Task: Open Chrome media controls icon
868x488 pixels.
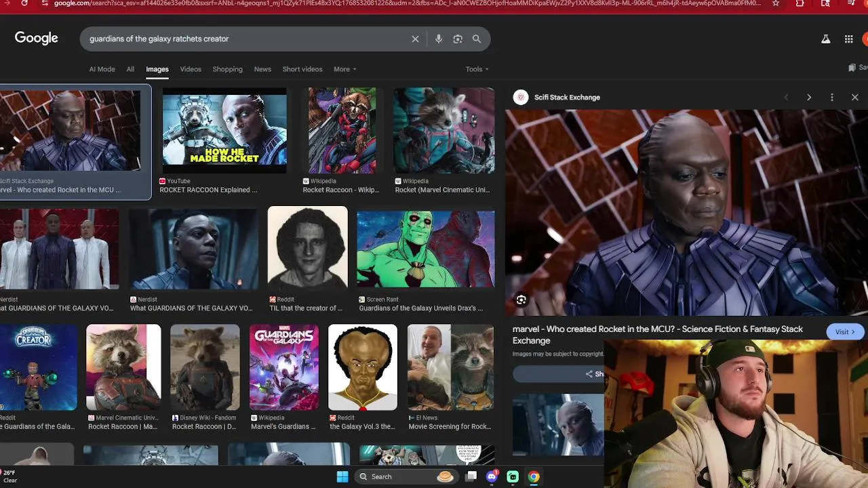Action: [851, 3]
